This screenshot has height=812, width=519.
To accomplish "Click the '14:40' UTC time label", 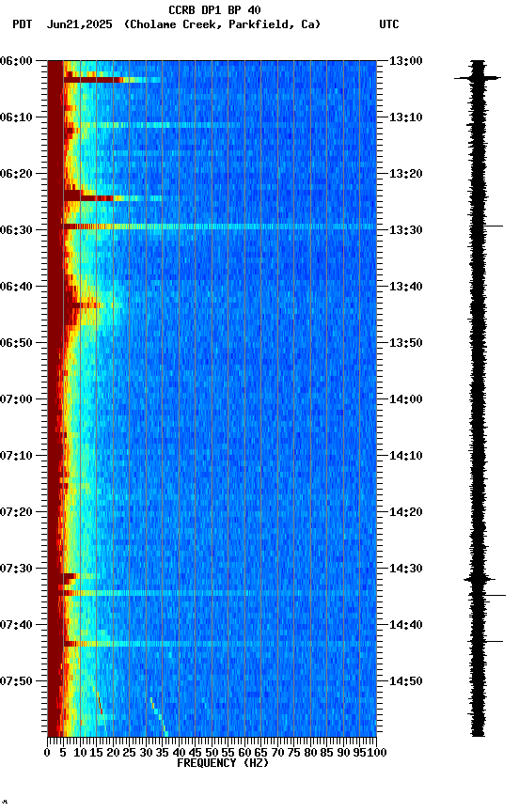I will pos(406,625).
